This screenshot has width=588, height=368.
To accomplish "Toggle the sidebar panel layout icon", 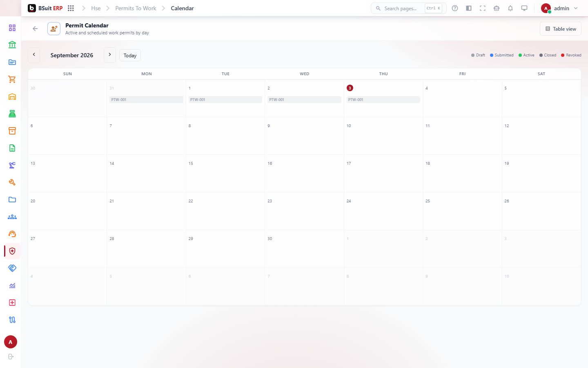I will coord(469,8).
